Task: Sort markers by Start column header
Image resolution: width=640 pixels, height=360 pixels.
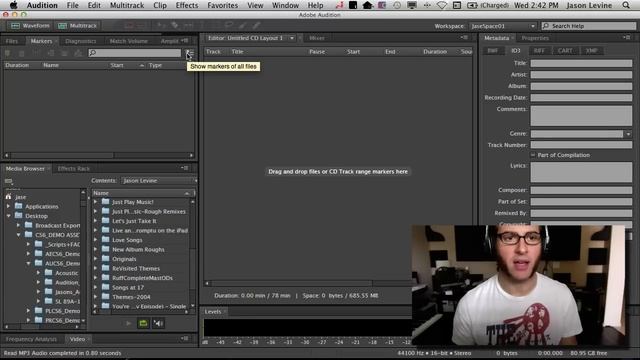Action: click(x=117, y=65)
